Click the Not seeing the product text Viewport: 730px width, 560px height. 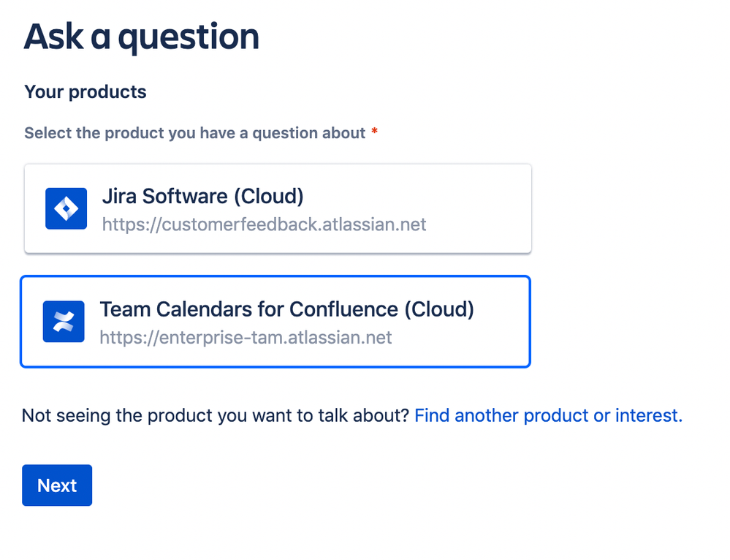pos(215,416)
